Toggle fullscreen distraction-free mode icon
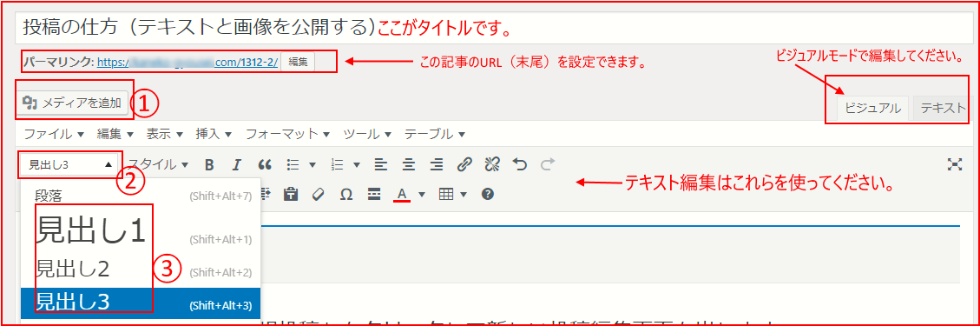This screenshot has height=326, width=980. coord(954,164)
